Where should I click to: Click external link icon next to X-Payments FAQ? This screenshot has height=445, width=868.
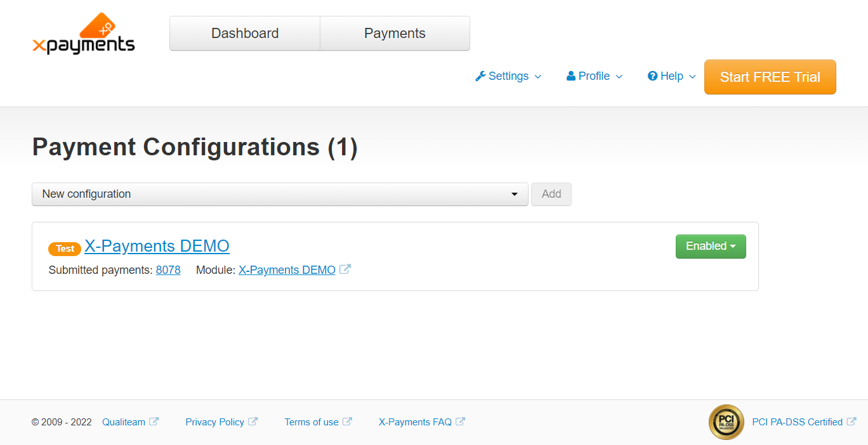tap(460, 422)
